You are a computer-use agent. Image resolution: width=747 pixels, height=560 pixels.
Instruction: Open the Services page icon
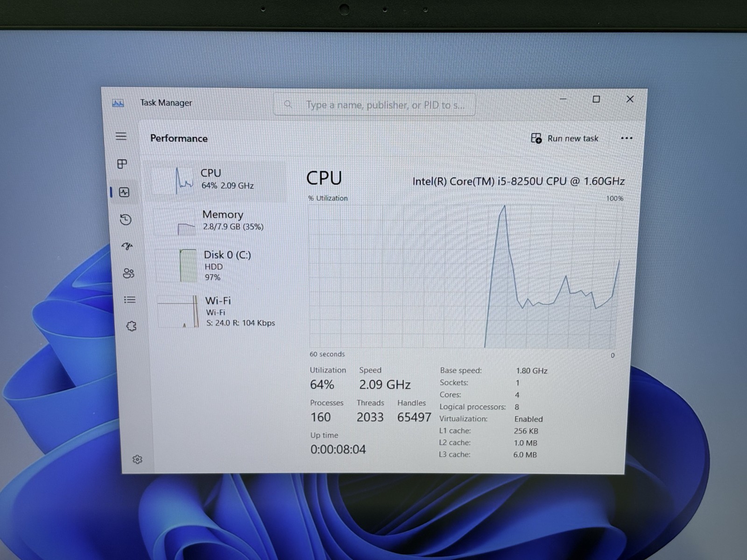coord(132,326)
